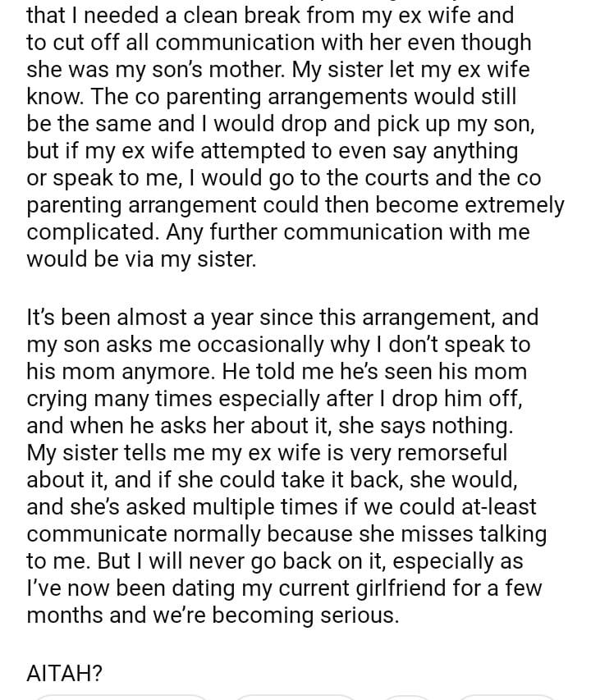Image resolution: width=591 pixels, height=700 pixels.
Task: Tap the small award pill button
Action: tap(408, 697)
